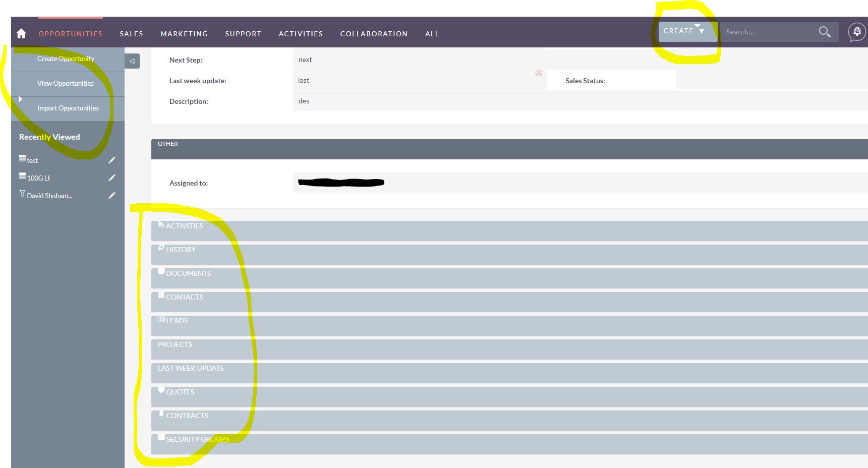Open the notifications bell icon
This screenshot has height=468, width=868.
point(857,32)
